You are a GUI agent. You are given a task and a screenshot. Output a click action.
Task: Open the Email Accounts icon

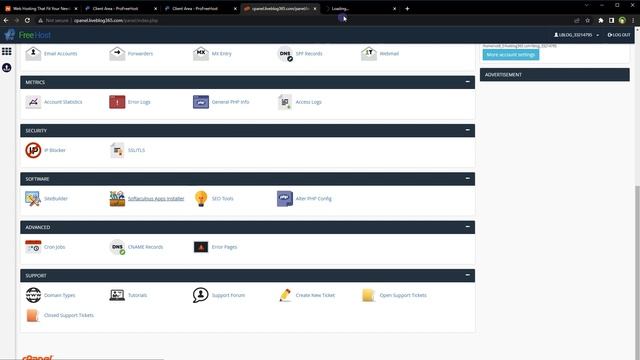[33, 53]
